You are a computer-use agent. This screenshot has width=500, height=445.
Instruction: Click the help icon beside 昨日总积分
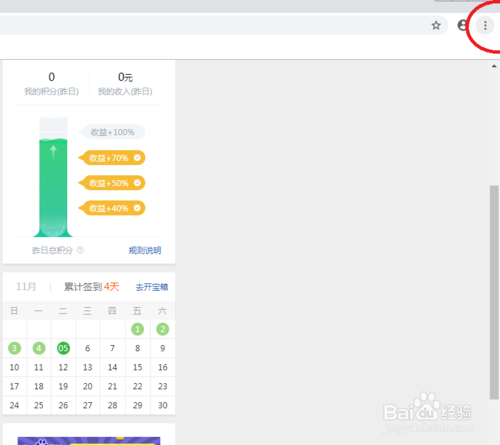point(80,250)
